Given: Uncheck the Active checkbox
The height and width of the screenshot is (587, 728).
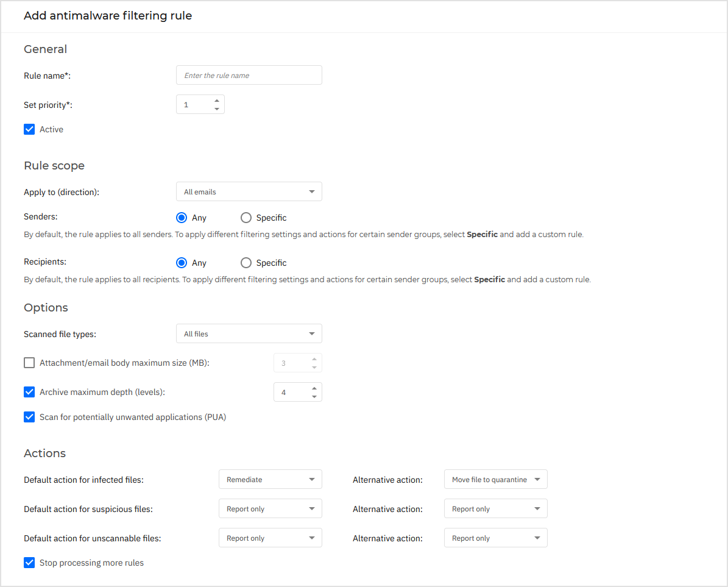Looking at the screenshot, I should tap(29, 129).
